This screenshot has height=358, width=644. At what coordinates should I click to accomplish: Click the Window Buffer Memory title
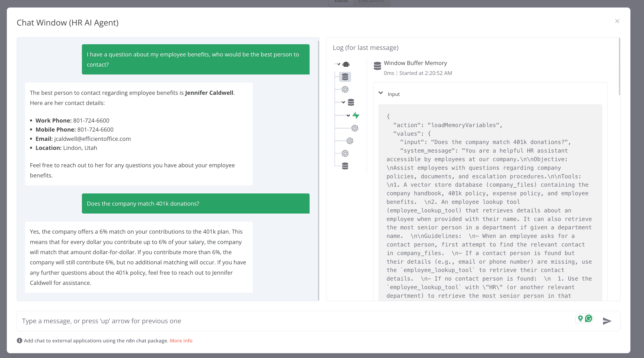(x=415, y=63)
